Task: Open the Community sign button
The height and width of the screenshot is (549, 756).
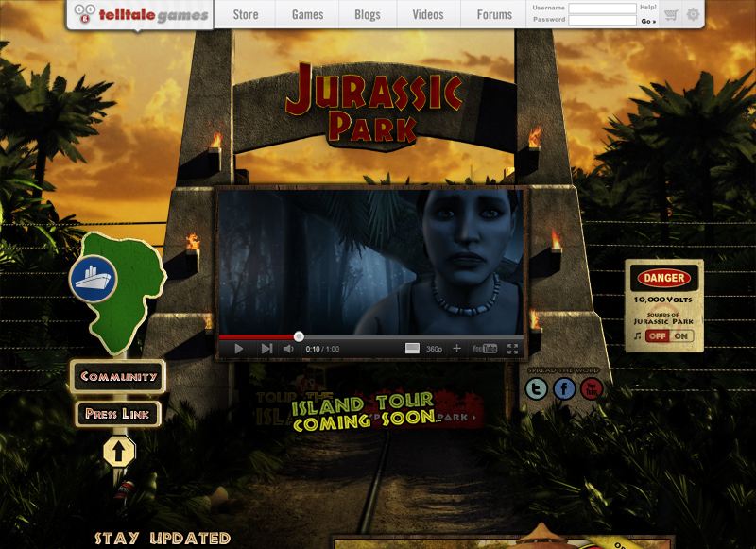Action: [x=119, y=376]
